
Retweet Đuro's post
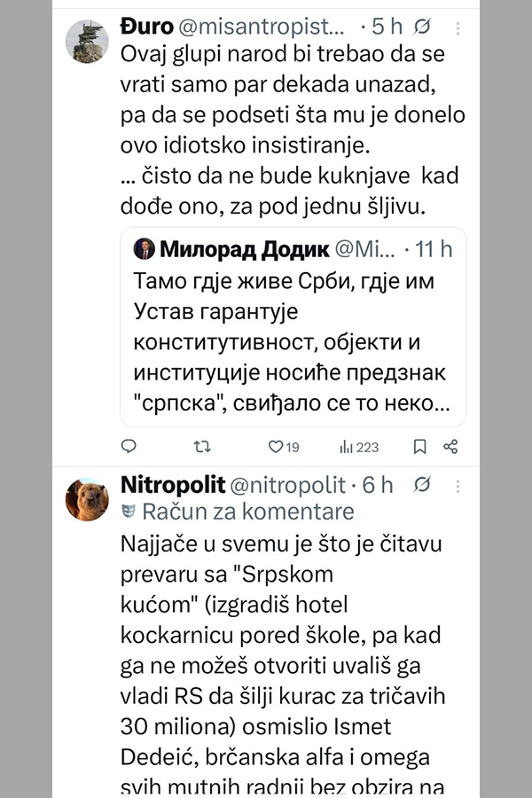(x=201, y=446)
